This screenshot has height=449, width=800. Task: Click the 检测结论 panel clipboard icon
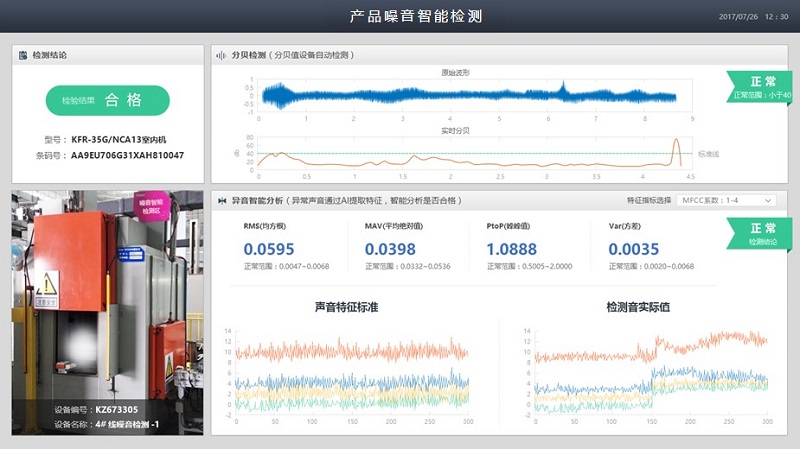pos(24,55)
